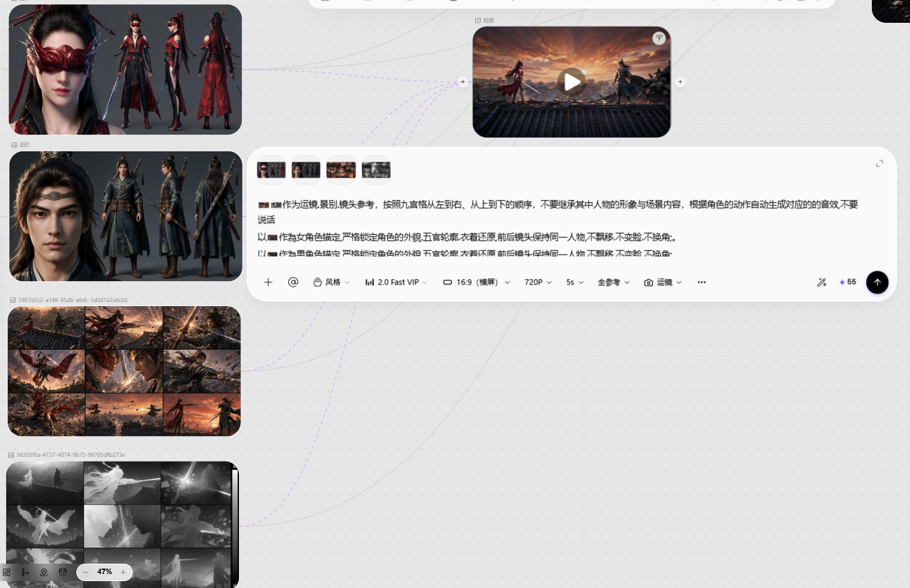Play the sunset rooftop duel video
The height and width of the screenshot is (588, 910).
572,82
